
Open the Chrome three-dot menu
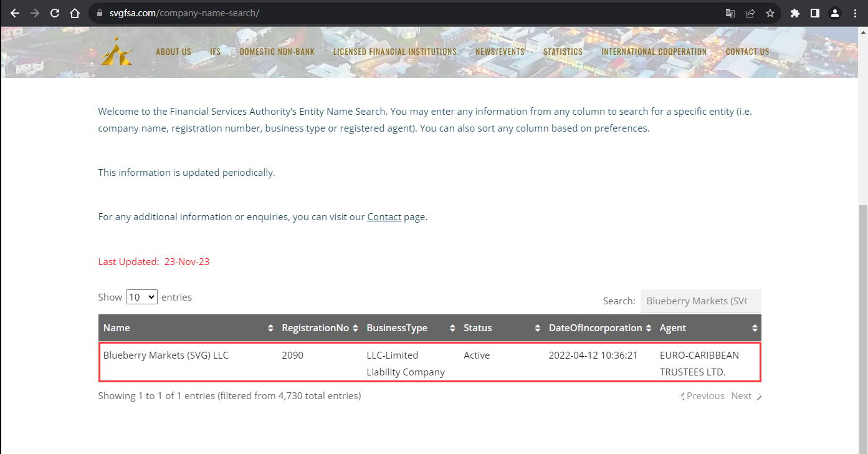pos(855,13)
